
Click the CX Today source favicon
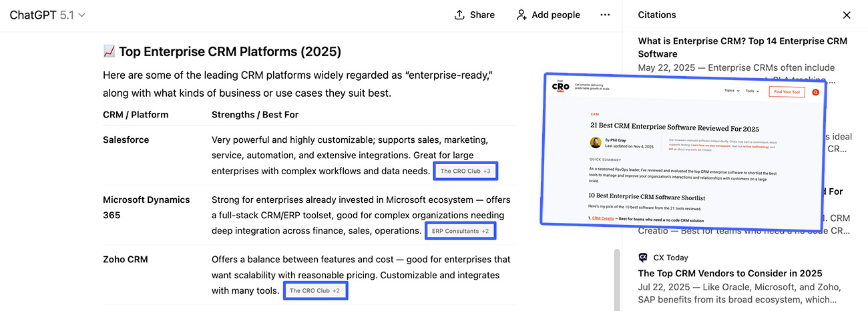pyautogui.click(x=643, y=258)
